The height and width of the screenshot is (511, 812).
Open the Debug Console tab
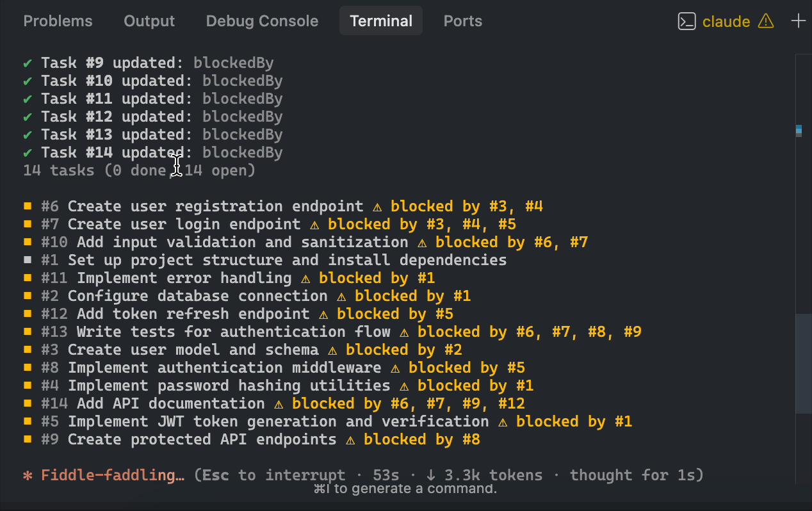click(262, 21)
